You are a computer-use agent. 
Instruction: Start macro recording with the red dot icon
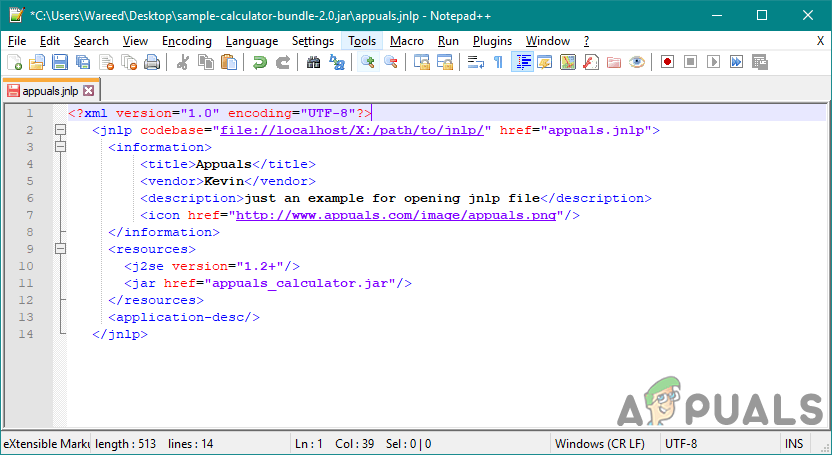(x=667, y=62)
